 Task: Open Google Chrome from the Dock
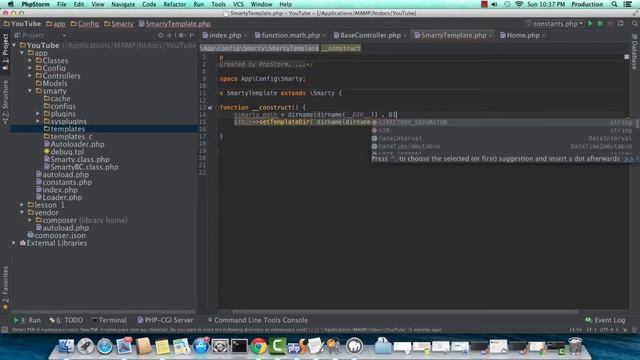coord(258,346)
